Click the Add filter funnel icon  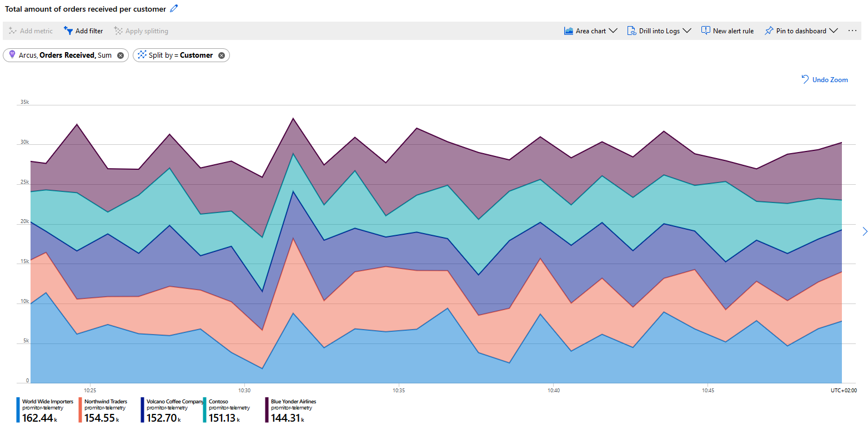pos(68,31)
